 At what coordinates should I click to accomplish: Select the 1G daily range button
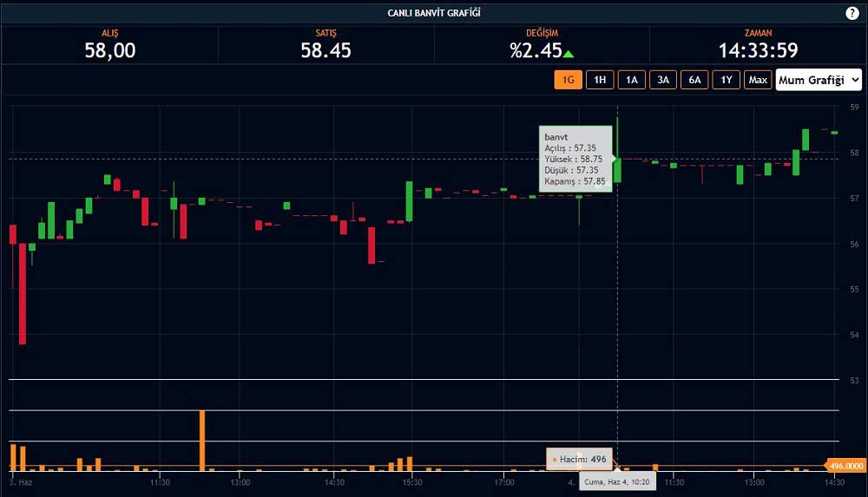[568, 80]
